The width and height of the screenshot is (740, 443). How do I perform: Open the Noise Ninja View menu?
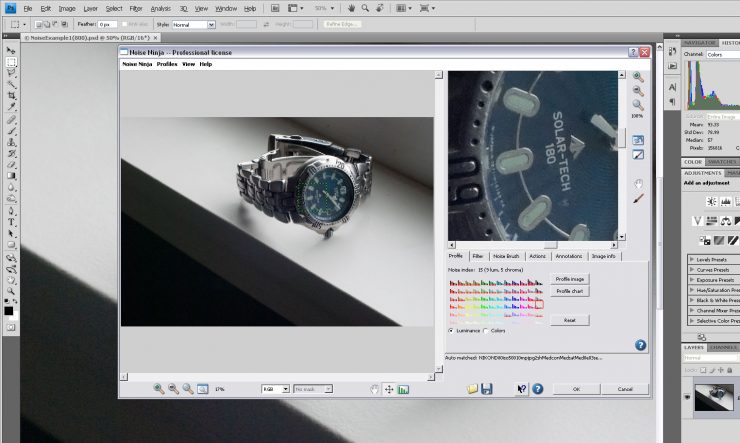coord(188,64)
